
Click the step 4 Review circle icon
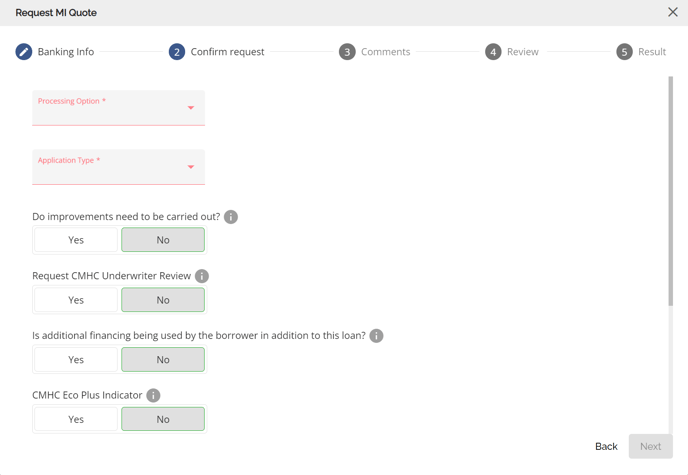click(493, 52)
